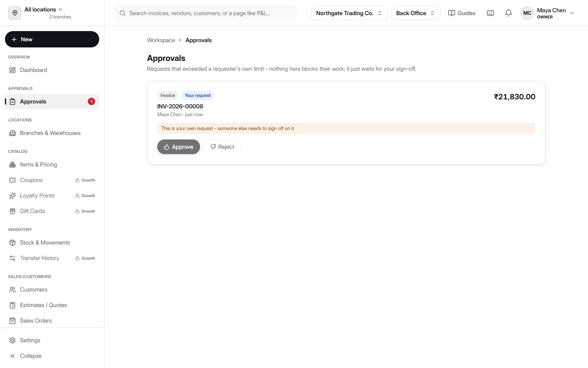Click the Customers people icon

pyautogui.click(x=13, y=289)
